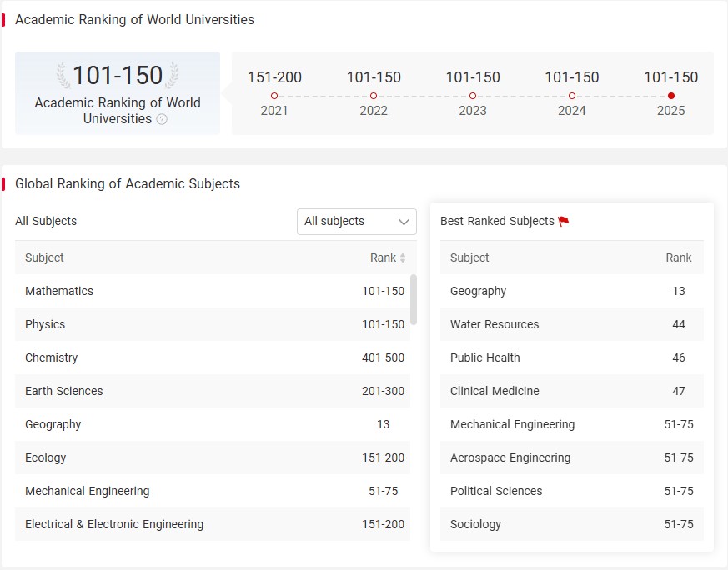Select the 2024 timeline marker

coord(572,96)
